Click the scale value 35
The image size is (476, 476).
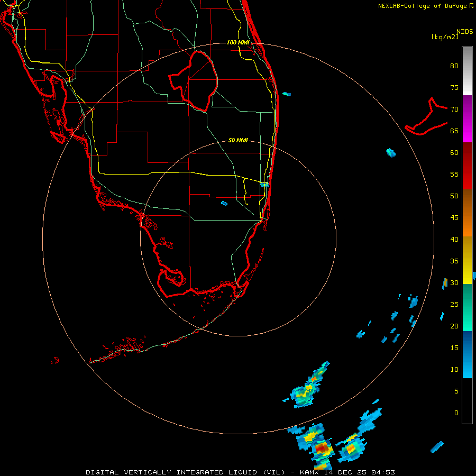pos(454,261)
